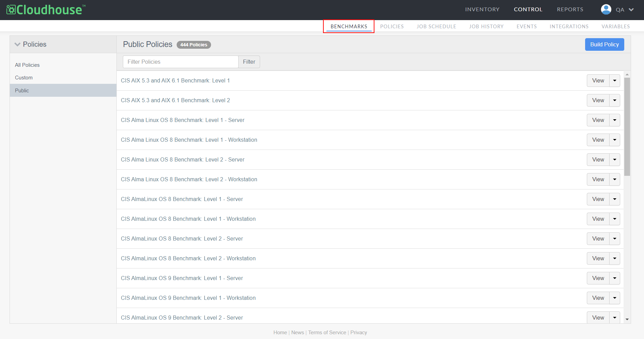Click the 444 Policies count badge
The image size is (644, 339).
click(x=194, y=45)
